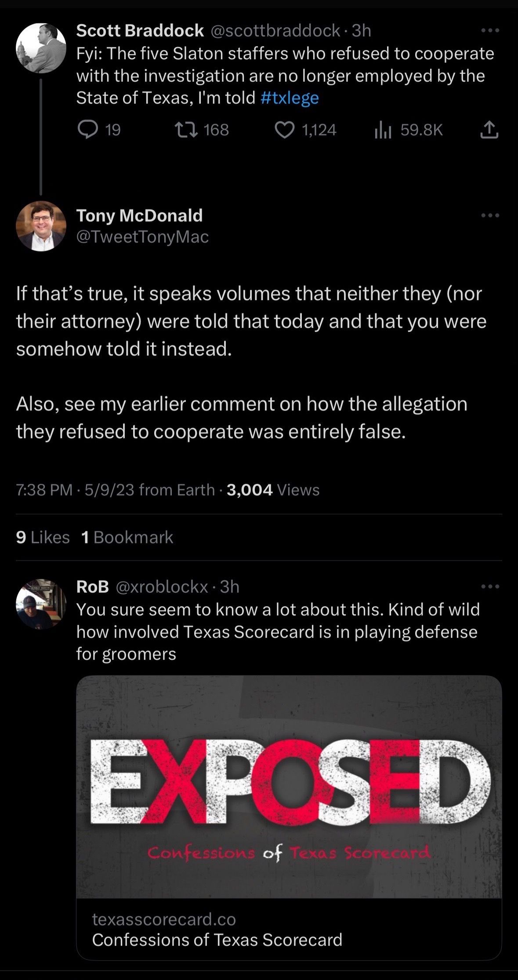View the 9 Likes list
Screen dimensions: 518x980
click(x=43, y=537)
